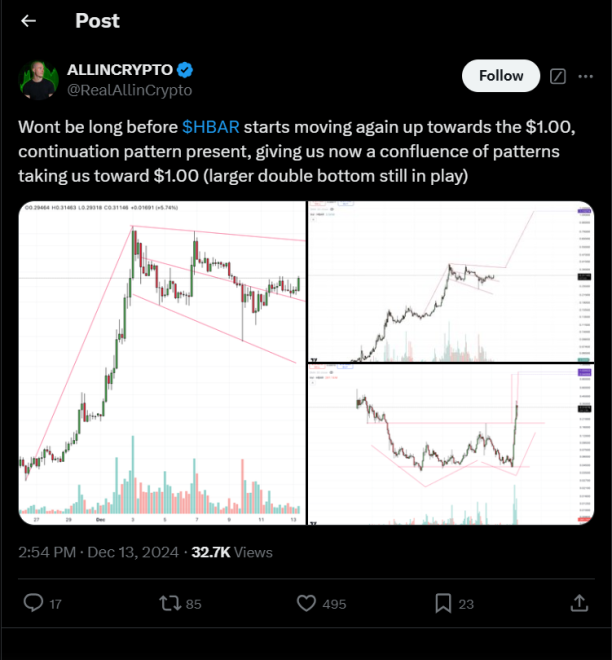Viewport: 612px width, 660px height.
Task: Bookmark this post
Action: click(x=442, y=603)
